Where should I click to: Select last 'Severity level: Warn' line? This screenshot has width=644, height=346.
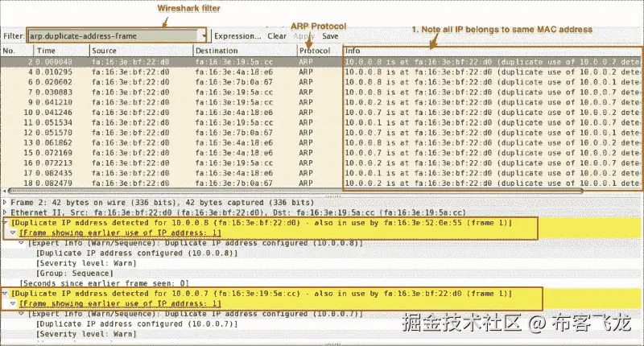(x=86, y=334)
